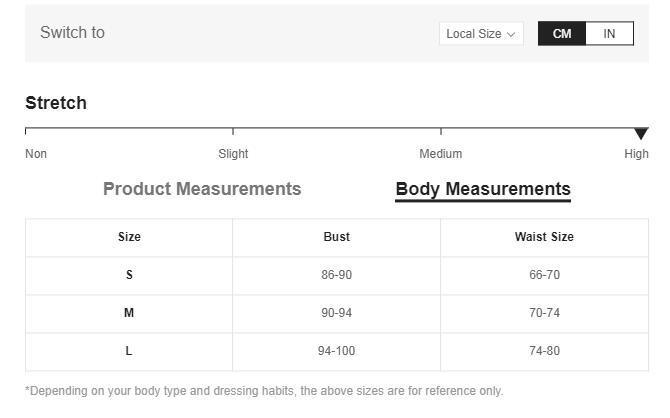
Task: Click the High stretch triangle marker
Action: point(641,133)
